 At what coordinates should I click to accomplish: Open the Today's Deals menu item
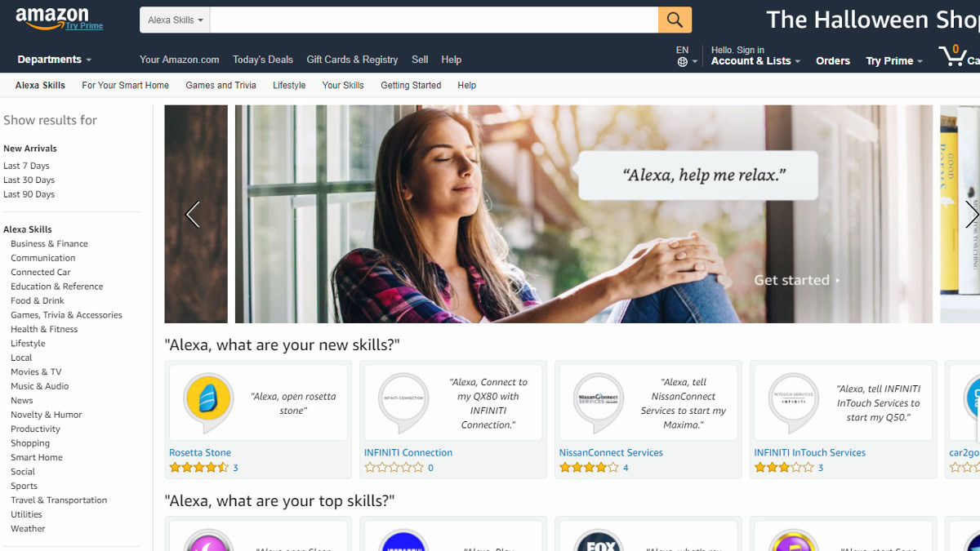click(263, 60)
